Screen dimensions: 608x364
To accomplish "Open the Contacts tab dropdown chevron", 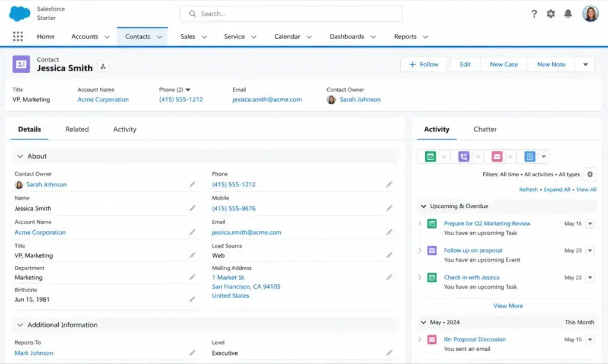I will [x=159, y=37].
